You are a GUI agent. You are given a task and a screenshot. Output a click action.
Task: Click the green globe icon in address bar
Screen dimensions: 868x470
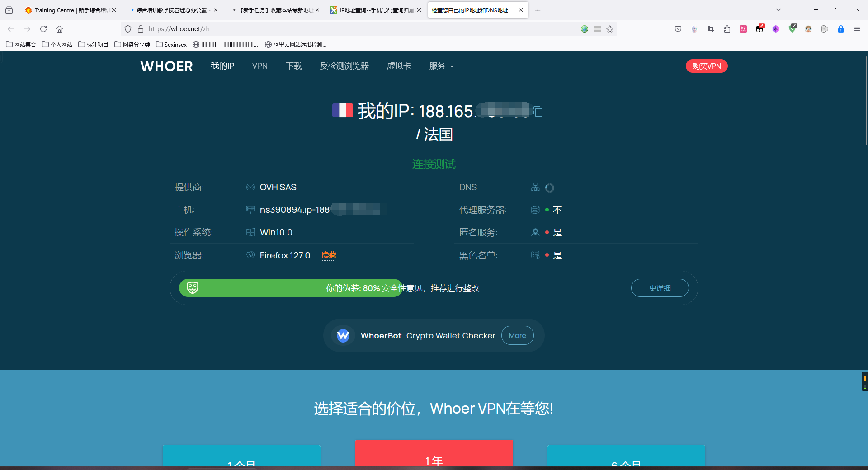pos(585,29)
